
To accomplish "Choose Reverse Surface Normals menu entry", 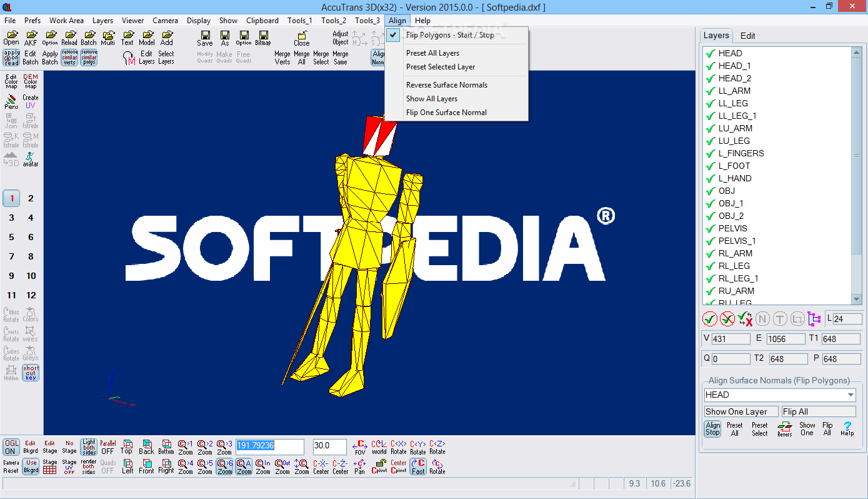I will [447, 85].
